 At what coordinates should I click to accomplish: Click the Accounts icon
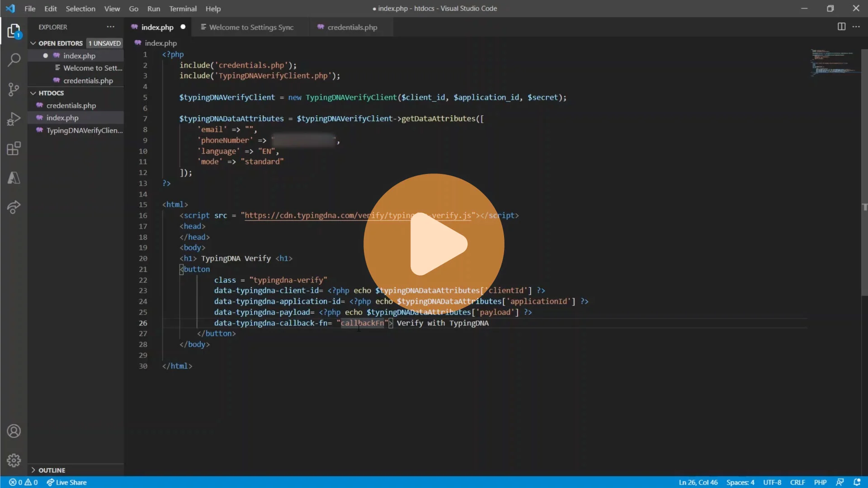point(14,431)
